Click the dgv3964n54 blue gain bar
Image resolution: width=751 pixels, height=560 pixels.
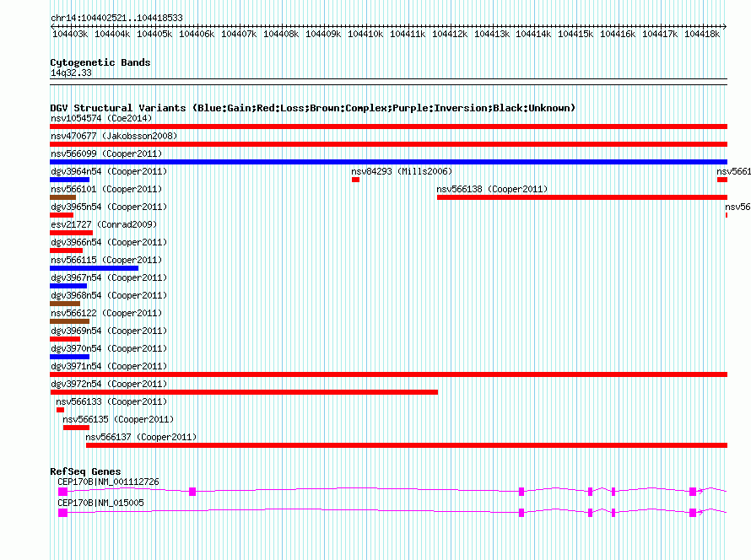tap(69, 180)
